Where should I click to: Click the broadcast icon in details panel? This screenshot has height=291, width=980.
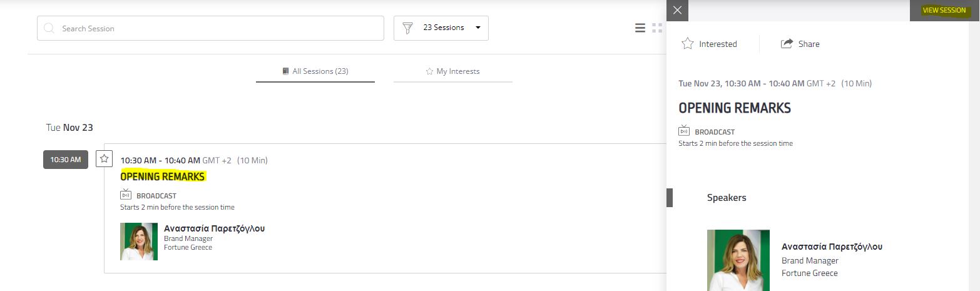[x=684, y=131]
